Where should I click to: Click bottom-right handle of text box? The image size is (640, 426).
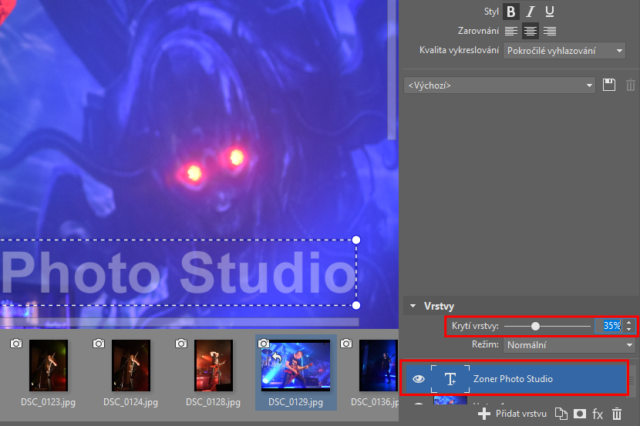[x=356, y=305]
